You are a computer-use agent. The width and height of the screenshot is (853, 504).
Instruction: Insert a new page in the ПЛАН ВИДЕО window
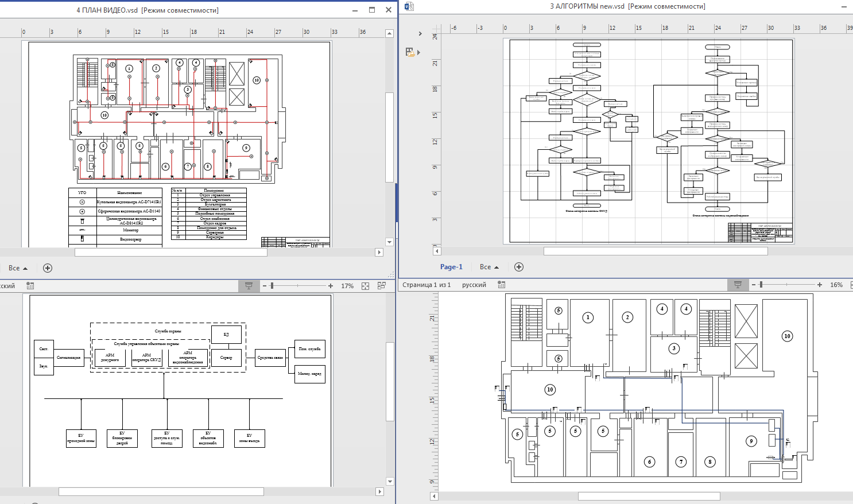[48, 268]
